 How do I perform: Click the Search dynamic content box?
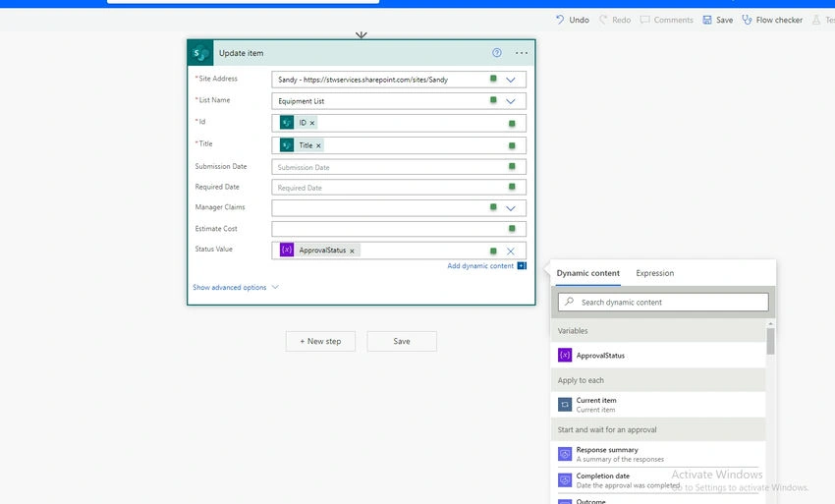663,302
